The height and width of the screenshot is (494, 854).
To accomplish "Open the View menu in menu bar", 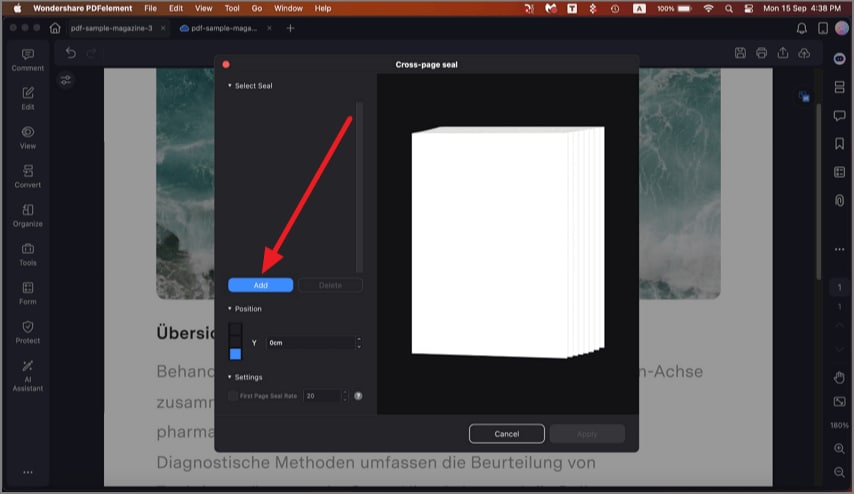I will (x=204, y=8).
